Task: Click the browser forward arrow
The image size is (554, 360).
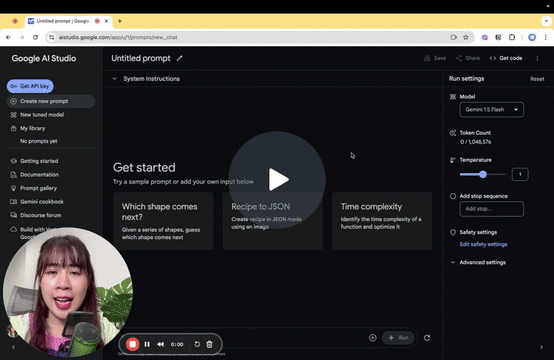Action: (22, 37)
